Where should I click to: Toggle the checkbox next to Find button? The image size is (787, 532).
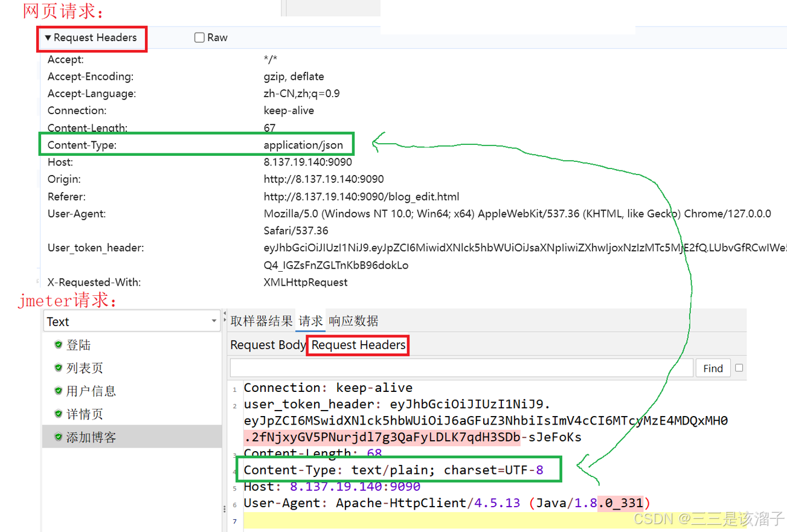click(x=739, y=368)
